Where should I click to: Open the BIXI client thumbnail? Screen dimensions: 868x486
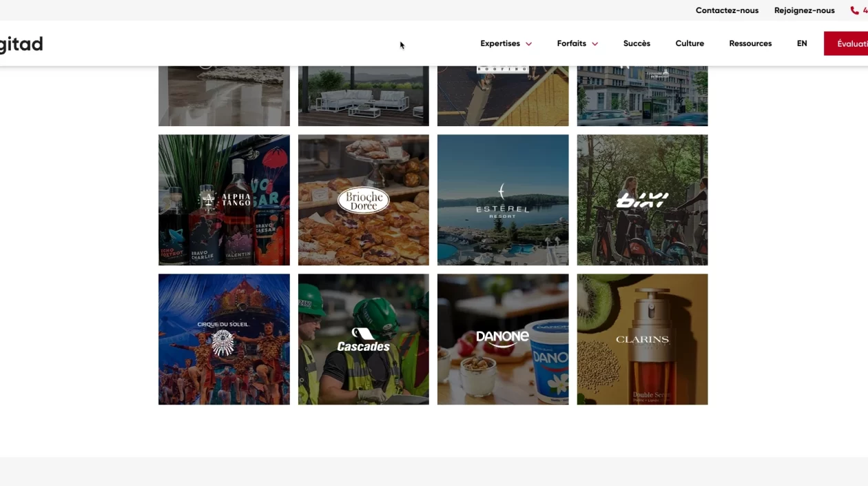coord(642,200)
